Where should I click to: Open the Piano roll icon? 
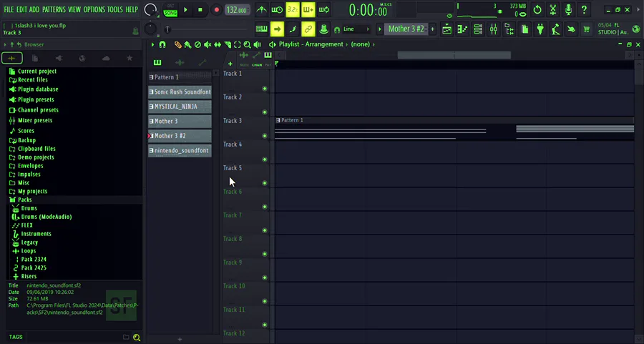462,29
